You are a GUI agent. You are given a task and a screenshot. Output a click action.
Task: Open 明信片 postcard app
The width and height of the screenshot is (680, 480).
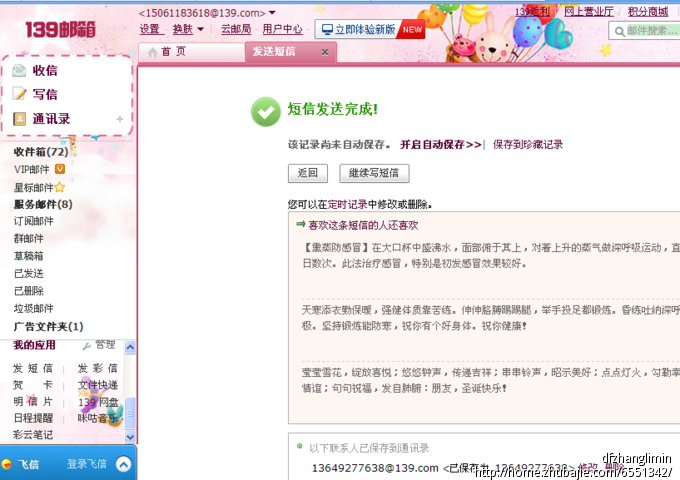[x=33, y=402]
